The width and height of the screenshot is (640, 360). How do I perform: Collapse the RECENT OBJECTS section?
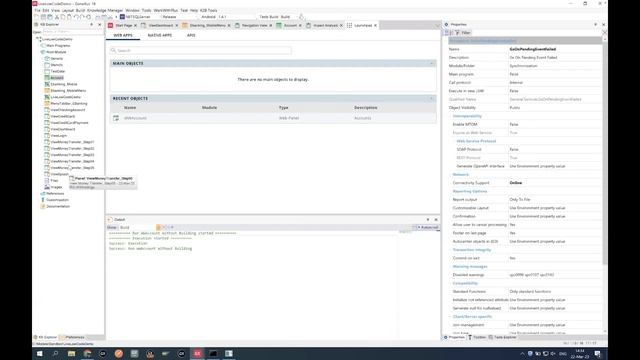[x=431, y=98]
